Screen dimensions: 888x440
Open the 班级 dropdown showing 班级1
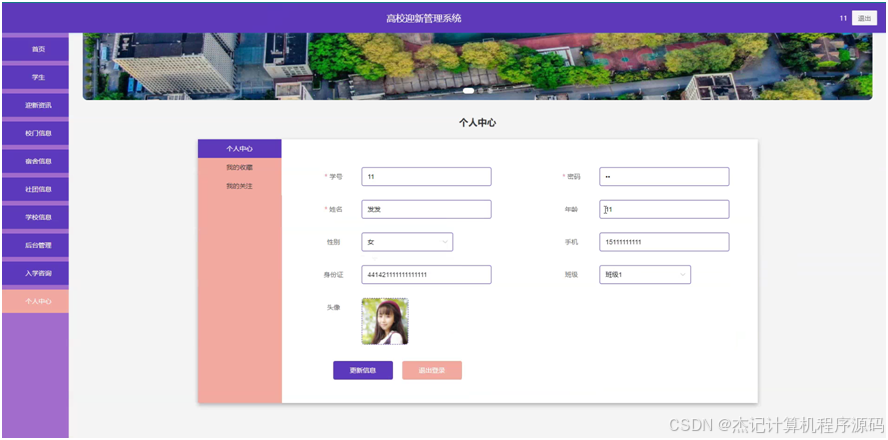645,275
